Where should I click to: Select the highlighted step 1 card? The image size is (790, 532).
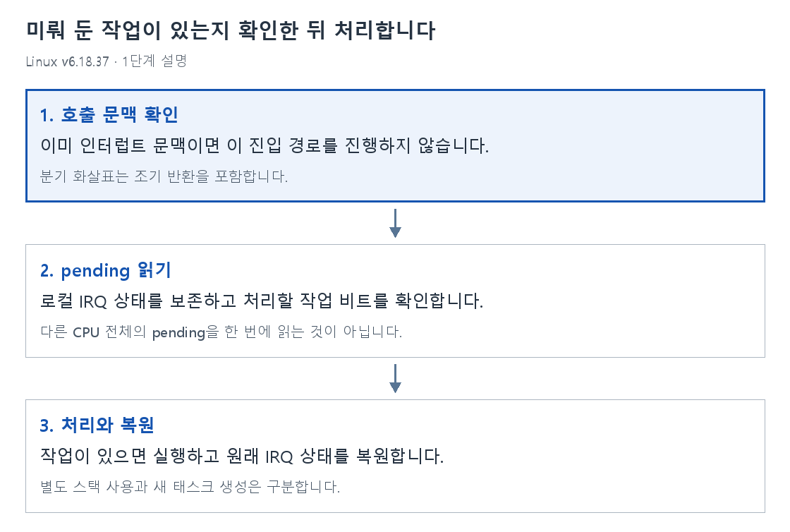click(x=395, y=145)
